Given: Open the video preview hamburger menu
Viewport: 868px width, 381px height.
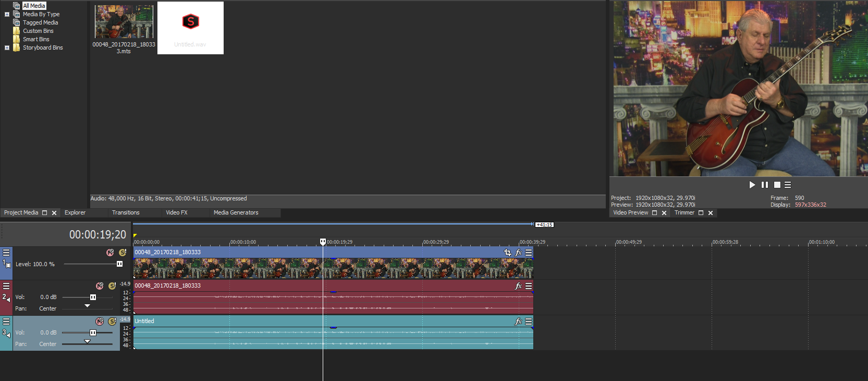Looking at the screenshot, I should [x=788, y=185].
